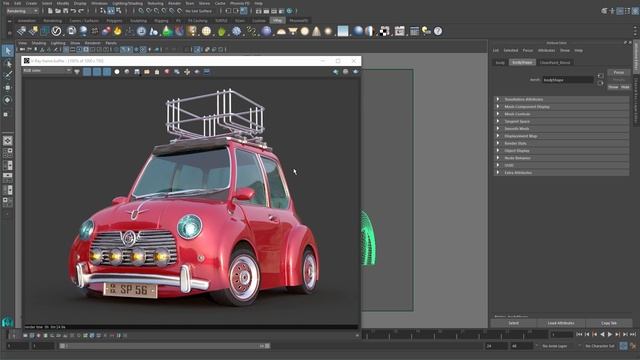The image size is (640, 360).
Task: Expand the Tangent Space section
Action: pyautogui.click(x=561, y=121)
